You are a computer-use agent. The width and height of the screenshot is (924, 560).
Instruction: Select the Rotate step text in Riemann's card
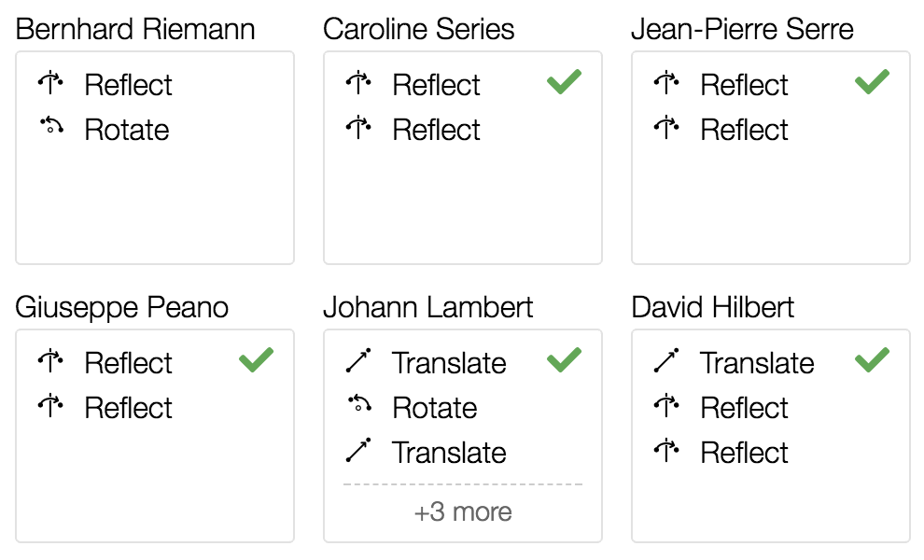point(127,129)
